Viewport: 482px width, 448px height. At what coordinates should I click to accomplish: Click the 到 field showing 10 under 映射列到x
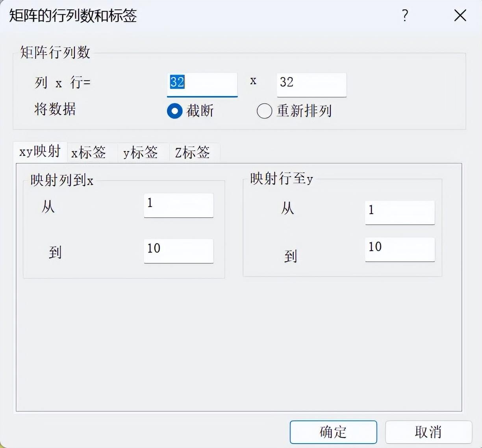point(178,251)
